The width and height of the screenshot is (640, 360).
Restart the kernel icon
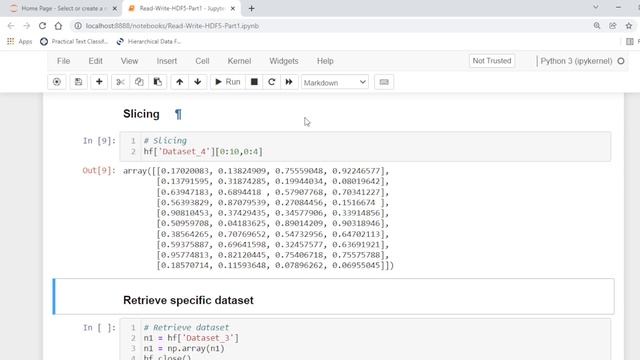(271, 82)
